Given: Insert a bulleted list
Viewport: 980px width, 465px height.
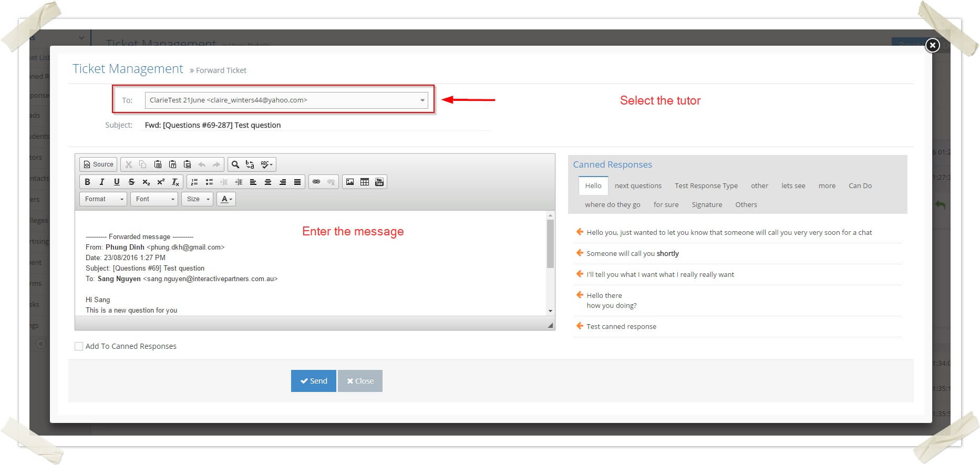Looking at the screenshot, I should 209,182.
